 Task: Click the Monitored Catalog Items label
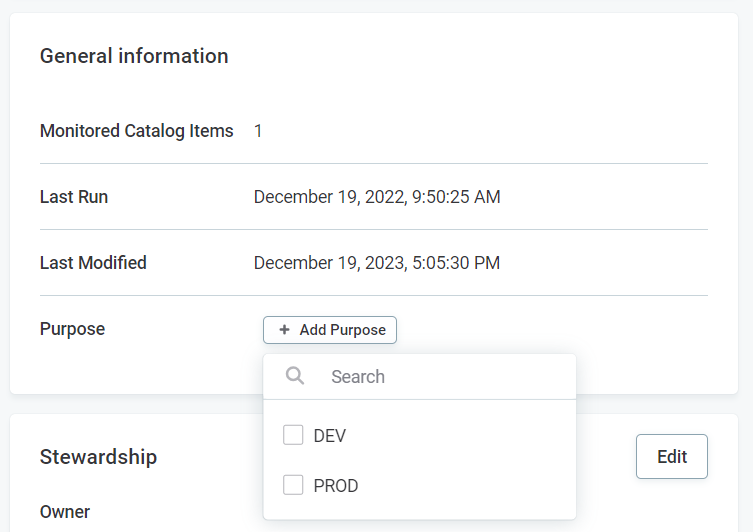point(136,131)
